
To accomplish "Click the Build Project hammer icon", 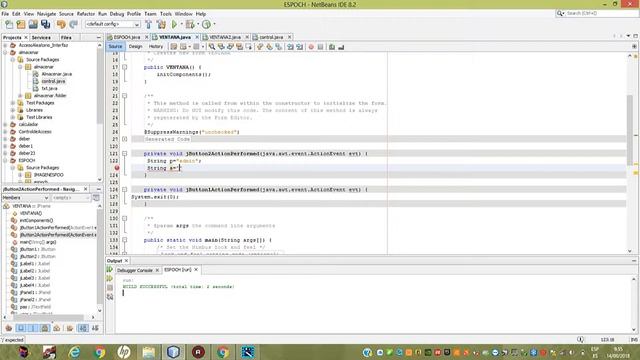I will tap(149, 24).
